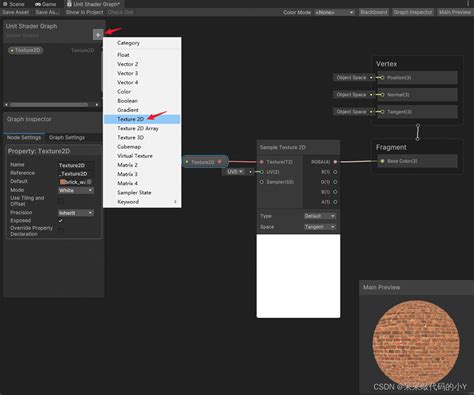Open Object Space dropdown for Tangent
Screen dimensions: 474x395
351,112
